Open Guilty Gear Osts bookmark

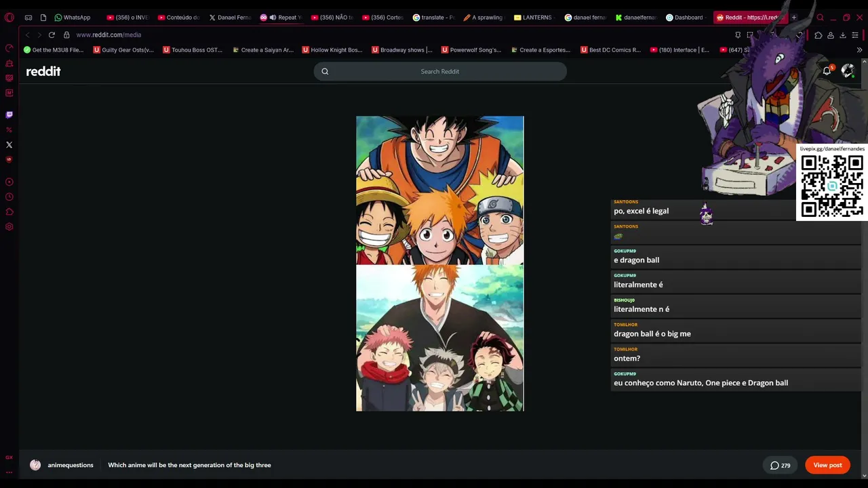point(123,49)
